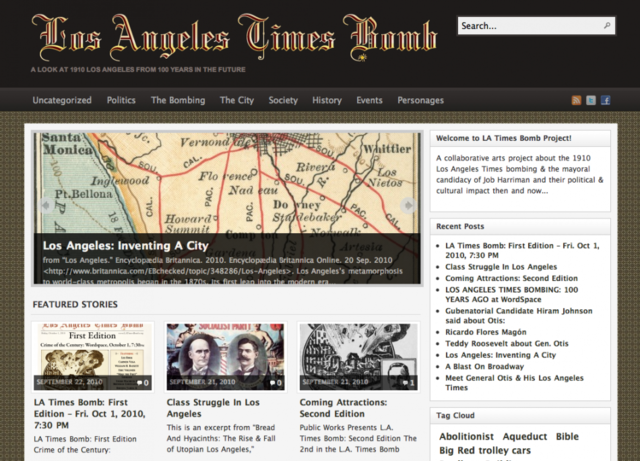640x461 pixels.
Task: Open recent post Coming Attractions: Second Edition
Action: [511, 278]
